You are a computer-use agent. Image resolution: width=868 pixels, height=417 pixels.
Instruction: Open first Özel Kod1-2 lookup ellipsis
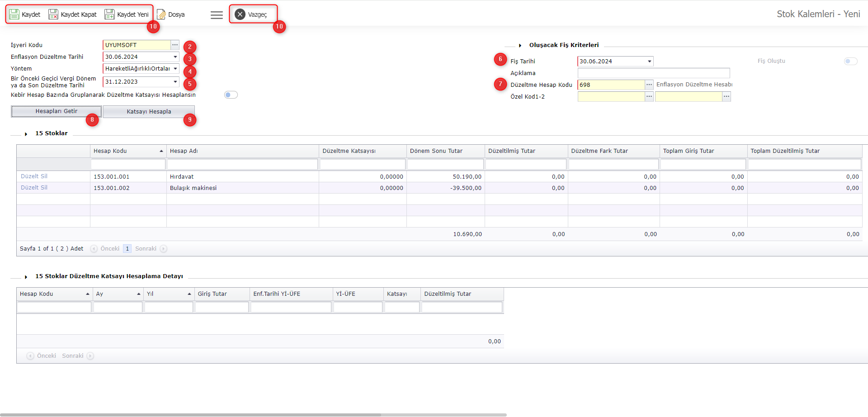pyautogui.click(x=649, y=96)
